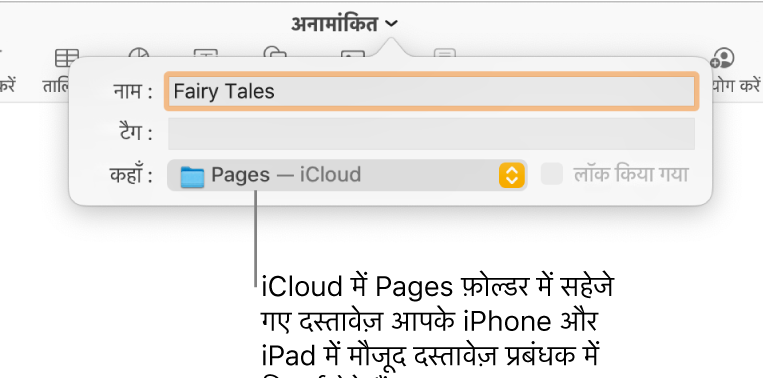The image size is (763, 378).
Task: Click the Table toolbar icon
Action: [x=67, y=58]
